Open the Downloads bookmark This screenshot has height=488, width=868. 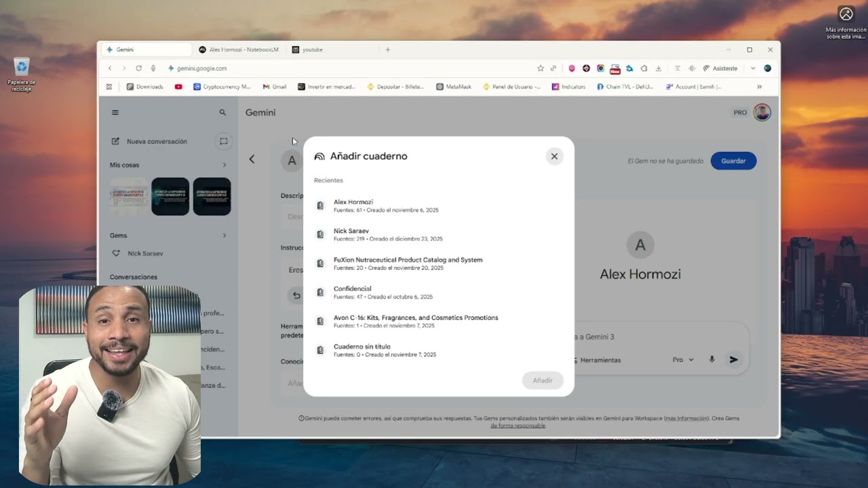[x=145, y=87]
